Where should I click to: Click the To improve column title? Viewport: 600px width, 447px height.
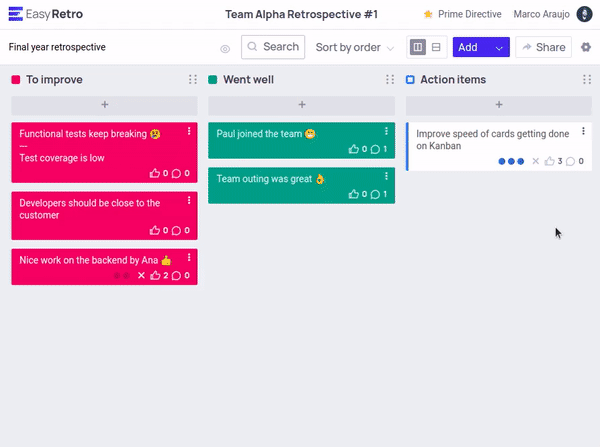click(54, 80)
